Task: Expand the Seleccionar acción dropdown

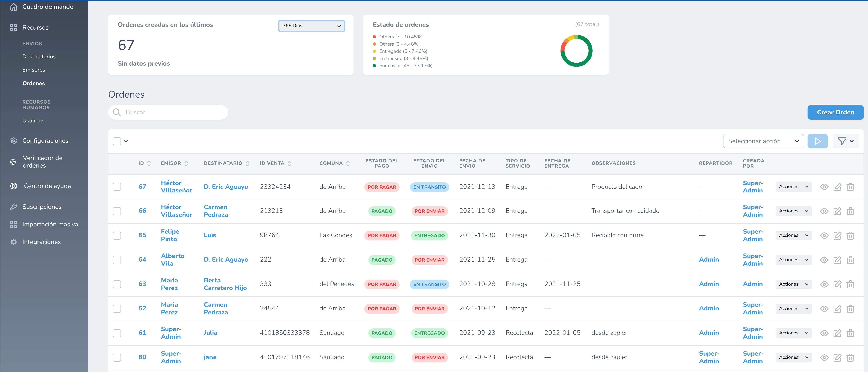Action: click(763, 141)
